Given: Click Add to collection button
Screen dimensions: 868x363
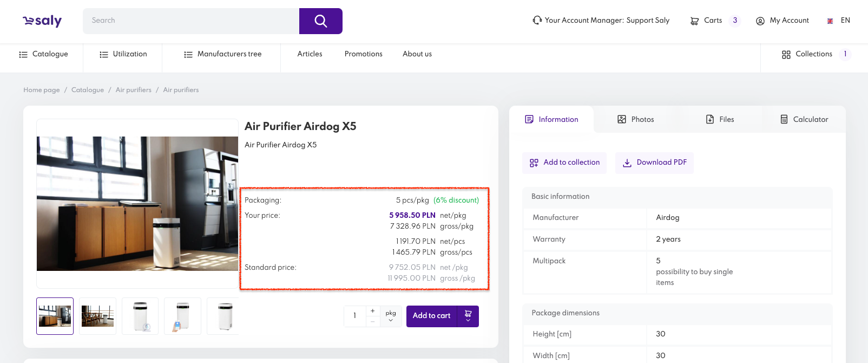Looking at the screenshot, I should tap(564, 163).
